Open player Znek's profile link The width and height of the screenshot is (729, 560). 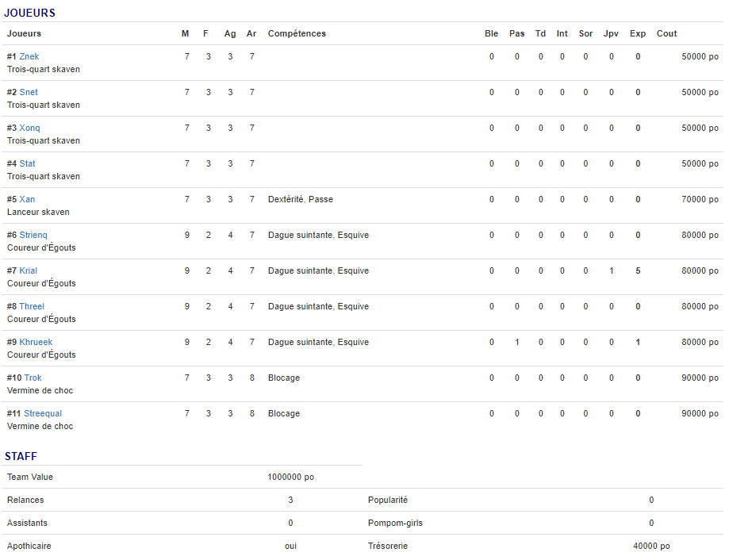click(x=29, y=56)
